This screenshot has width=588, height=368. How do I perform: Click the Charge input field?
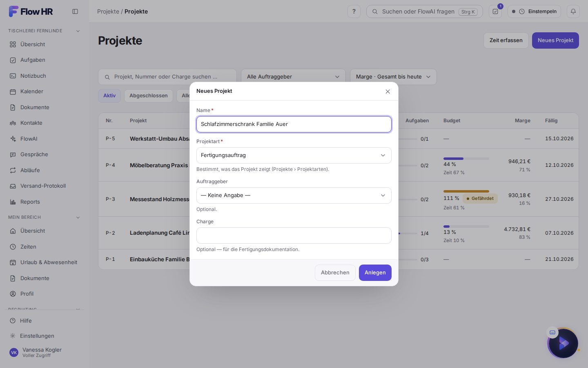(x=294, y=236)
